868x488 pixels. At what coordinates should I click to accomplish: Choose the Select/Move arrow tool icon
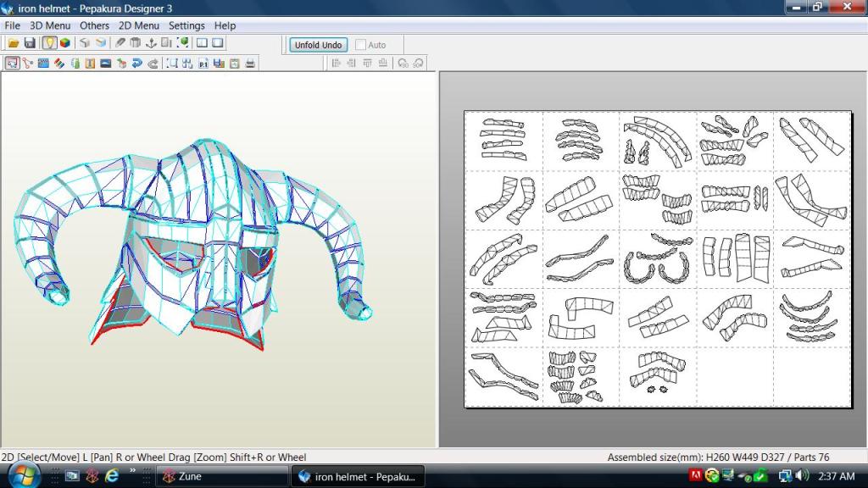click(13, 64)
